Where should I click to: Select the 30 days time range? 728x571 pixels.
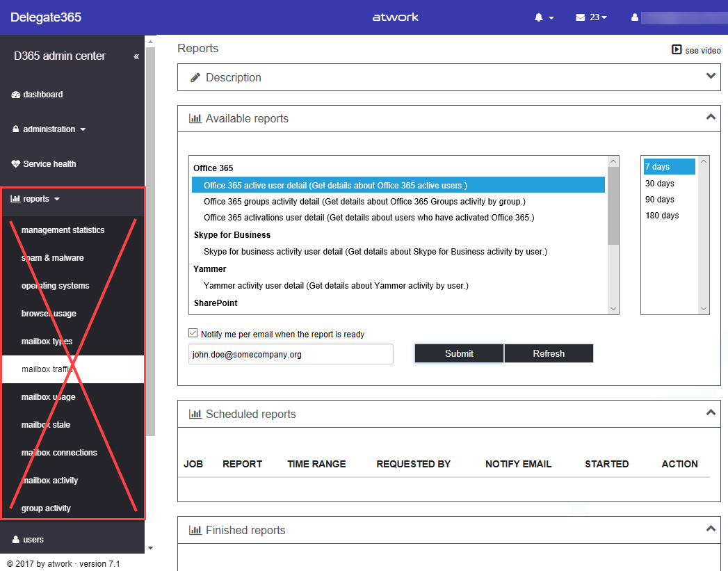click(x=660, y=184)
